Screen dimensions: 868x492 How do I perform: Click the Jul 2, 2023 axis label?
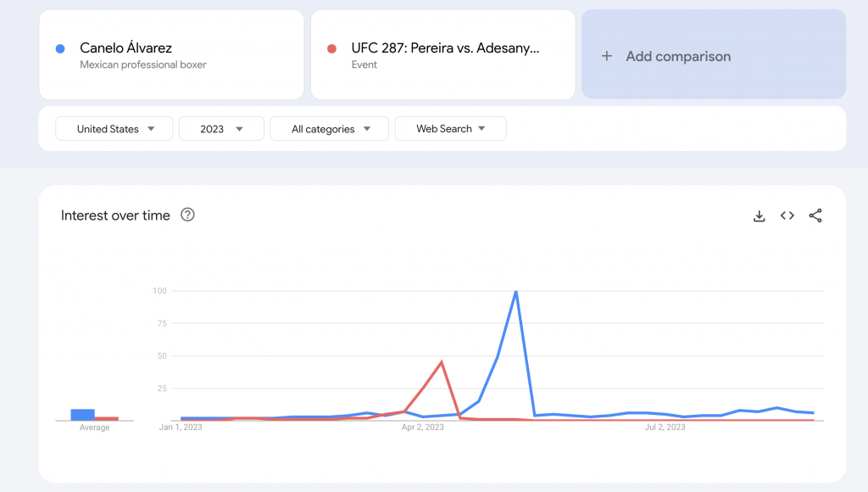pos(665,428)
